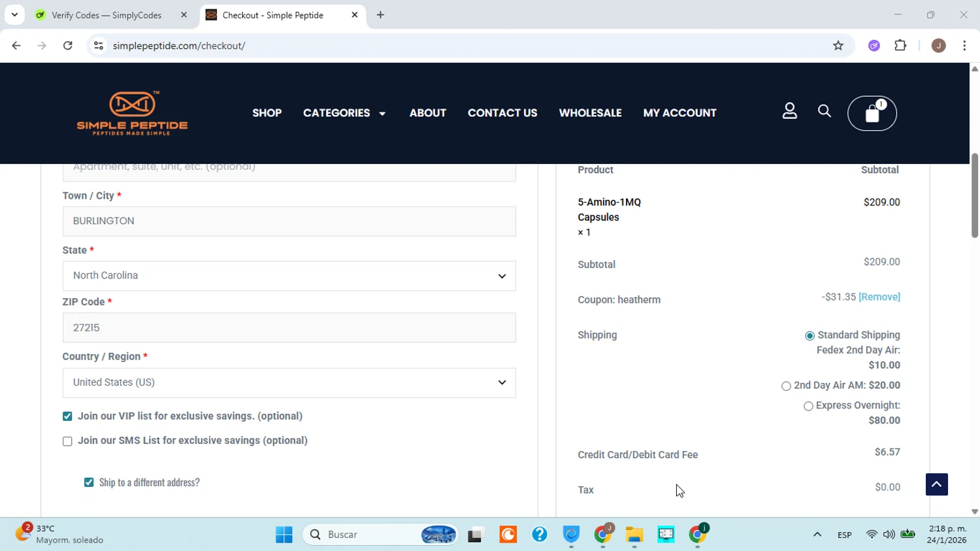This screenshot has width=980, height=551.
Task: Open the site search magnifier icon
Action: [x=825, y=111]
